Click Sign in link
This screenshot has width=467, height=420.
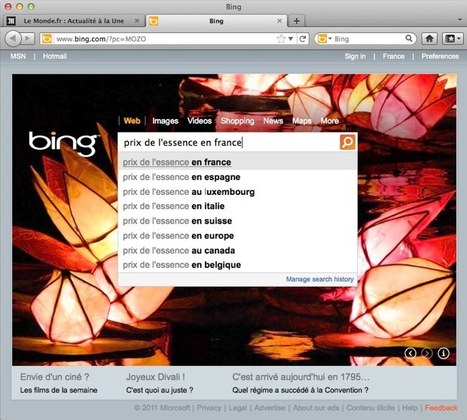355,56
